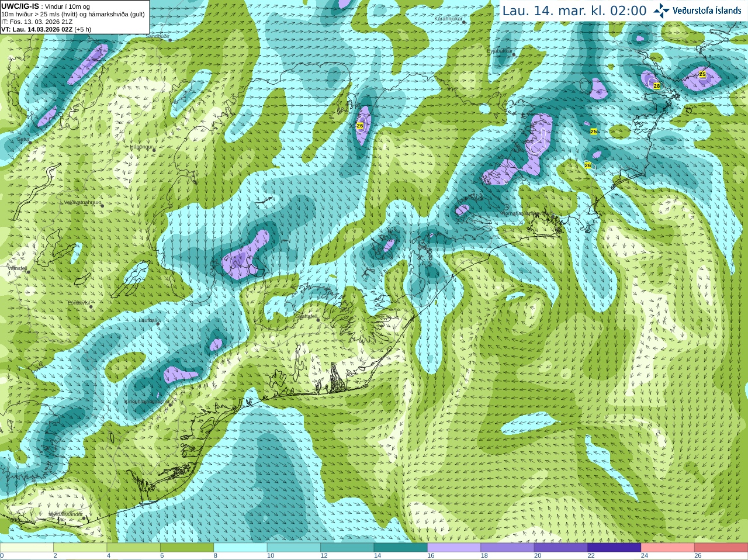Click the Hornafjarðarflugvöllur station label

[526, 213]
